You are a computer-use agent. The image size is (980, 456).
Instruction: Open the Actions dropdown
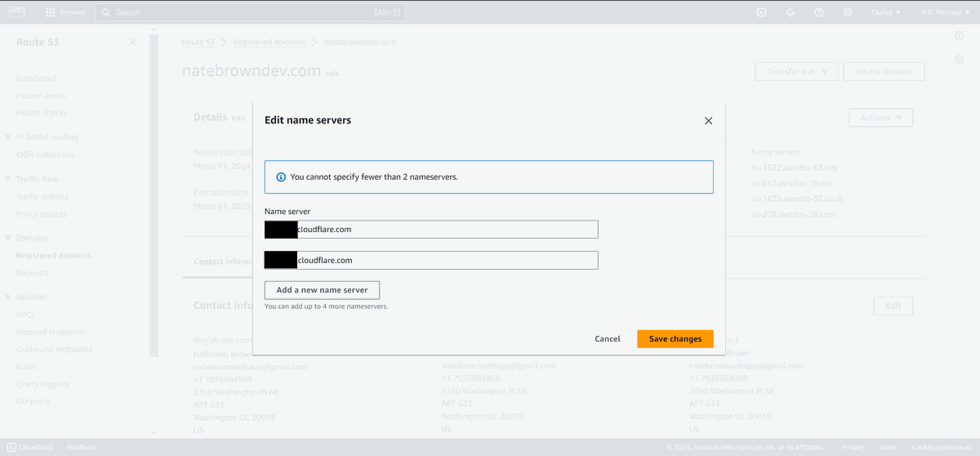881,118
